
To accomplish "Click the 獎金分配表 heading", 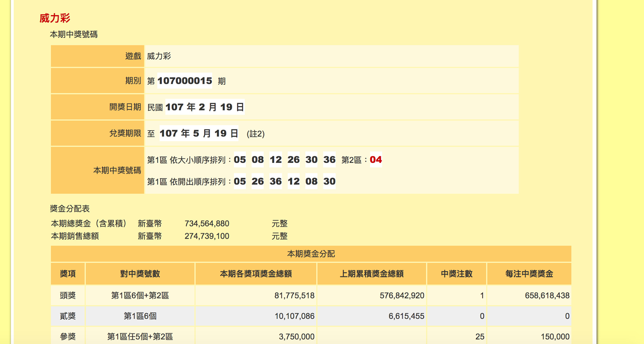I will click(70, 208).
